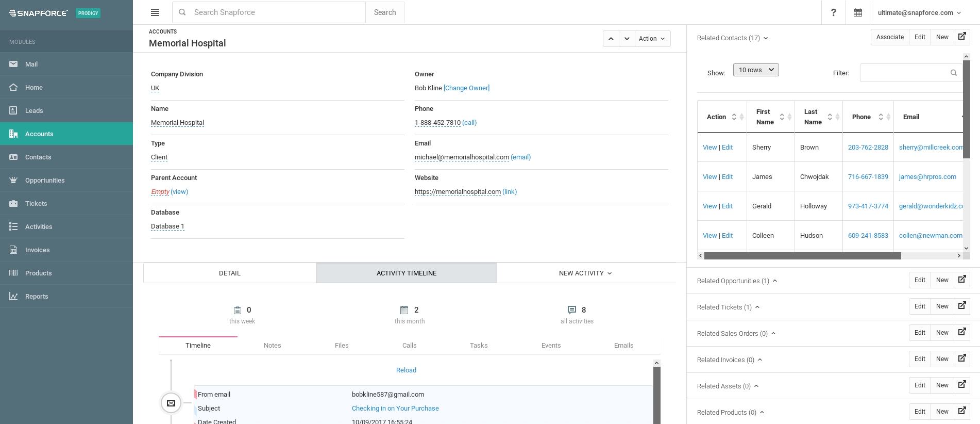Image resolution: width=980 pixels, height=424 pixels.
Task: Select the Events sub-tab
Action: 551,346
